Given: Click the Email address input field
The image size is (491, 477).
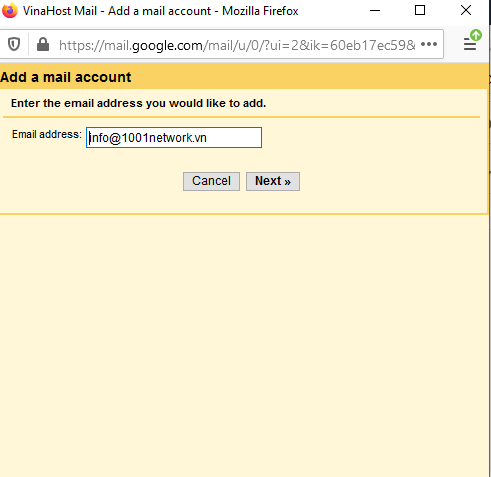Looking at the screenshot, I should [174, 137].
